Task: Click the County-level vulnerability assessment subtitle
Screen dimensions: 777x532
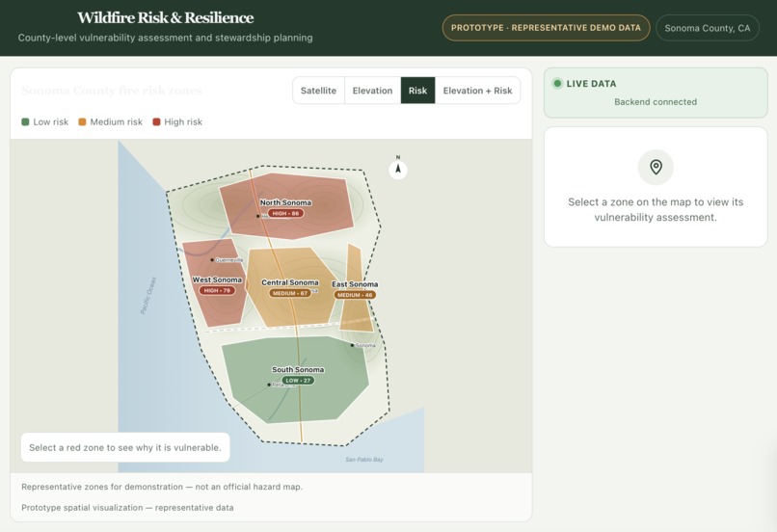Action: click(166, 38)
